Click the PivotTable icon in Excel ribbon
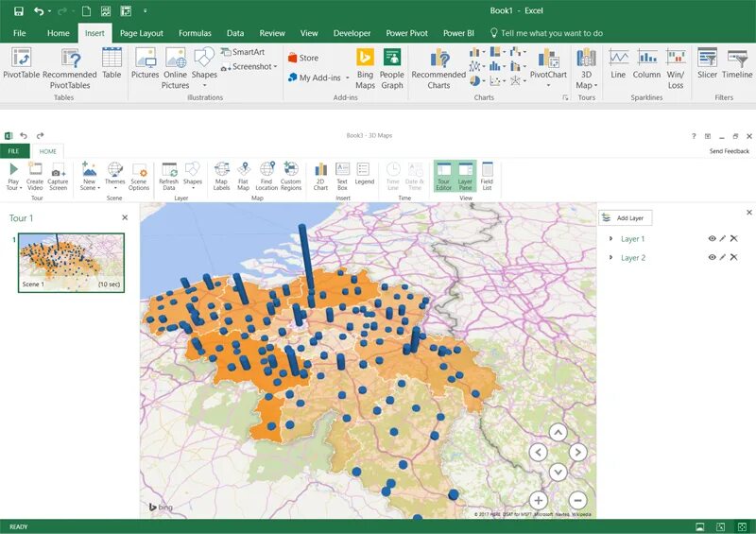This screenshot has width=756, height=534. [x=21, y=63]
